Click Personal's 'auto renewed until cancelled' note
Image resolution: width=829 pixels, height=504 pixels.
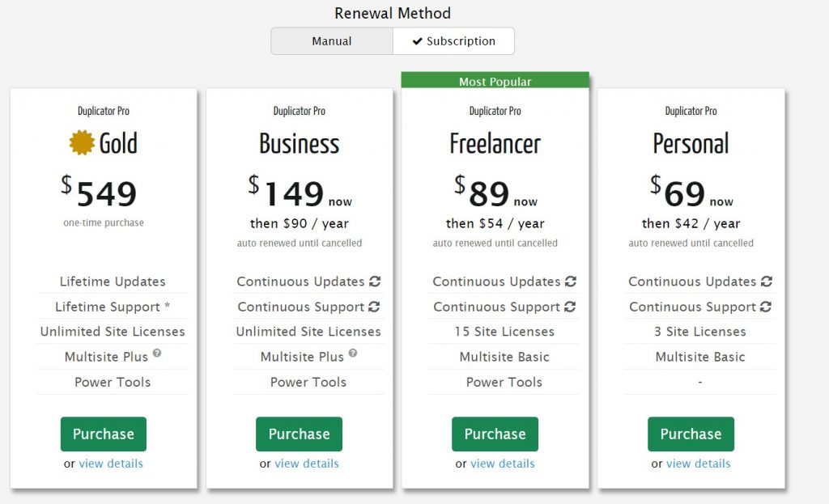(x=691, y=243)
